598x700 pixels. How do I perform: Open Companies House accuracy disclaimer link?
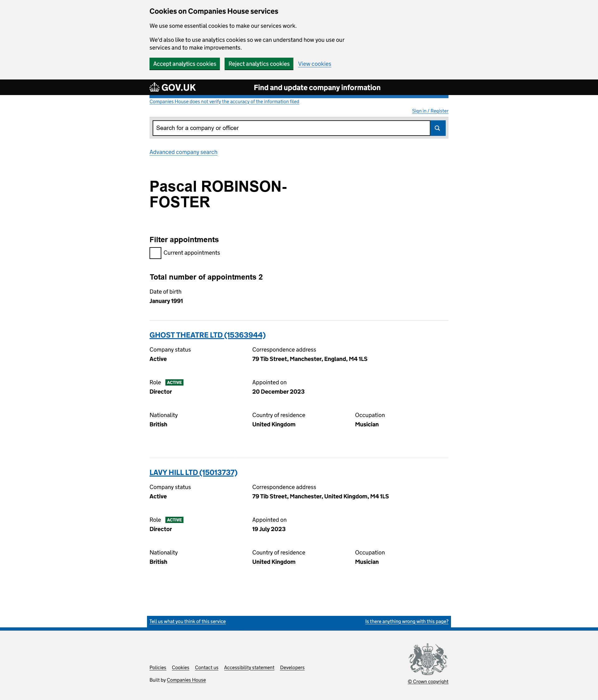coord(224,101)
